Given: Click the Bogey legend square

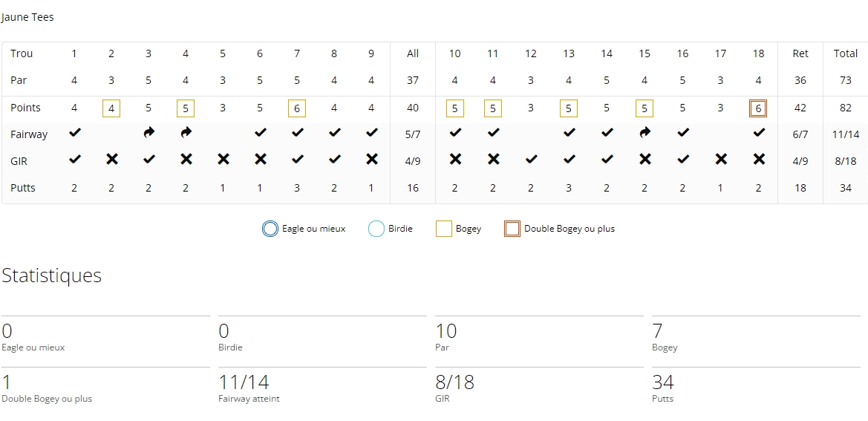Looking at the screenshot, I should click(x=443, y=229).
